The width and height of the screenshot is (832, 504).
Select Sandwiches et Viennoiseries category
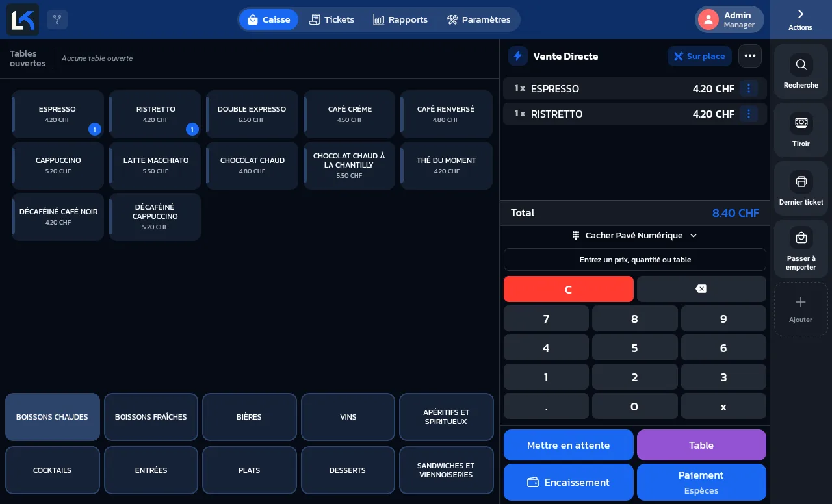[x=447, y=470]
